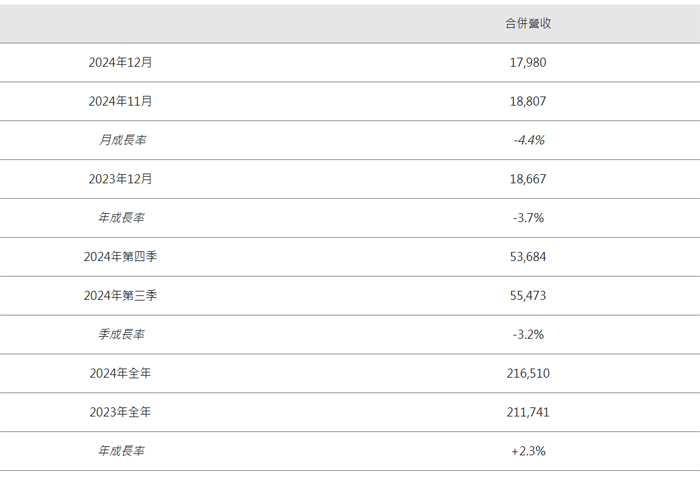Click the -3.7% growth value
This screenshot has height=478, width=700.
click(x=528, y=218)
